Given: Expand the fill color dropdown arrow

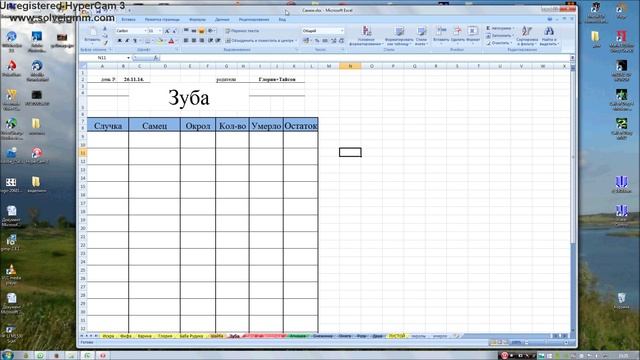Looking at the screenshot, I should coord(165,41).
